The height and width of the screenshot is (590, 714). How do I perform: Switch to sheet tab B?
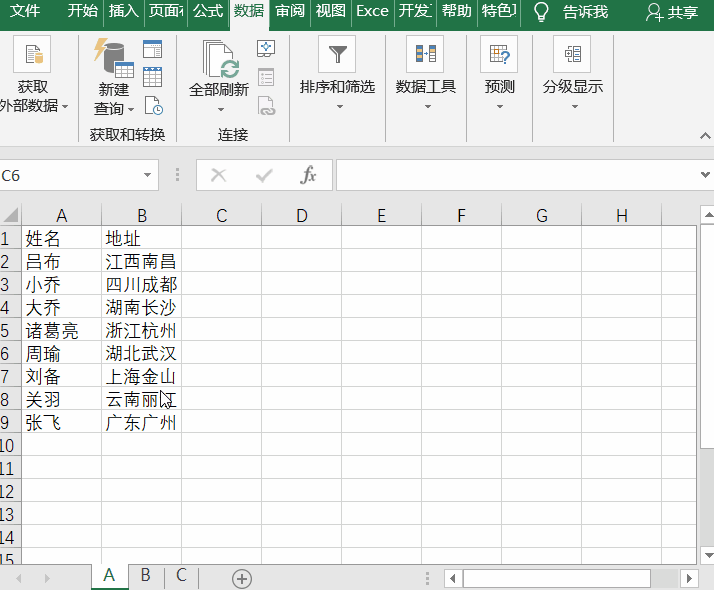145,575
